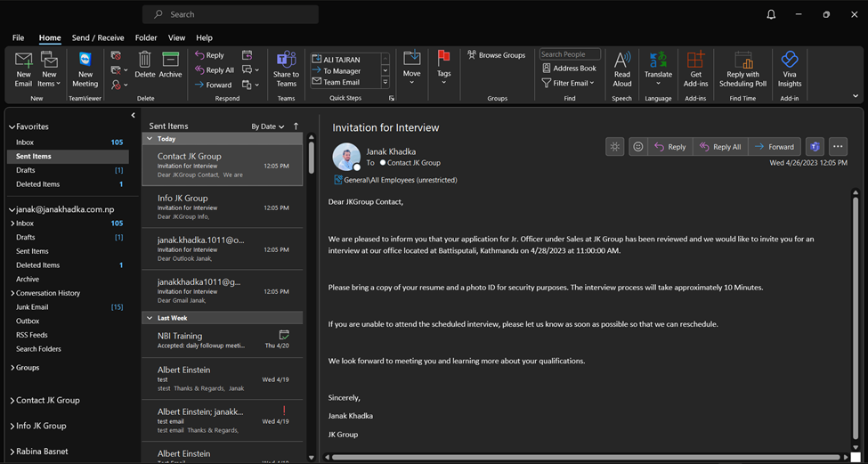Open the Filter Email dropdown
The width and height of the screenshot is (868, 464).
pos(568,83)
